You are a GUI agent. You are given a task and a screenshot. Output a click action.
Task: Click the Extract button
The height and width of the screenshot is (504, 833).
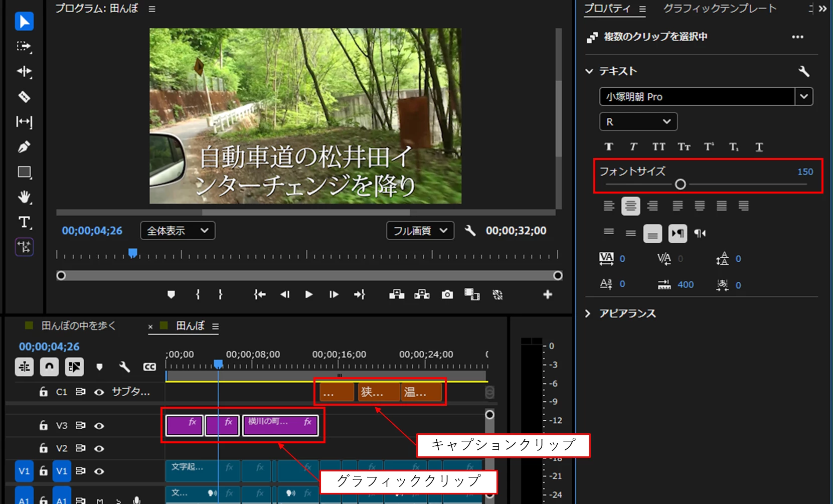(422, 294)
